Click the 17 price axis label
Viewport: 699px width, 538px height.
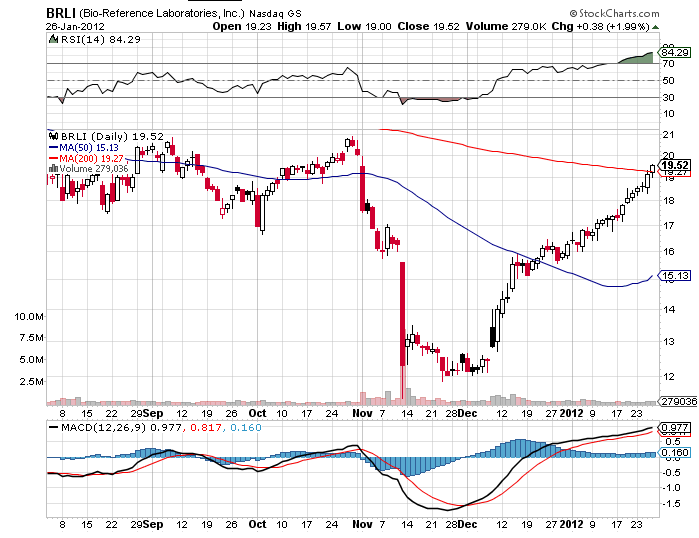pyautogui.click(x=668, y=226)
